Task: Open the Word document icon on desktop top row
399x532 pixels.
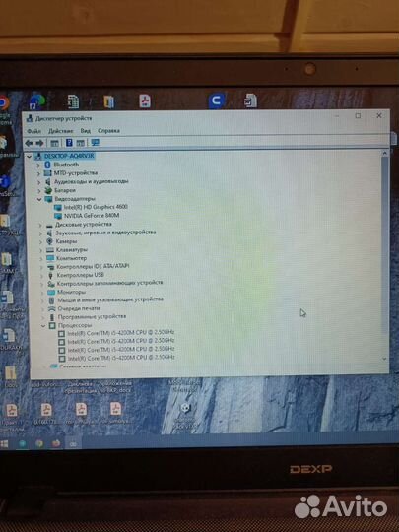Action: (x=251, y=100)
